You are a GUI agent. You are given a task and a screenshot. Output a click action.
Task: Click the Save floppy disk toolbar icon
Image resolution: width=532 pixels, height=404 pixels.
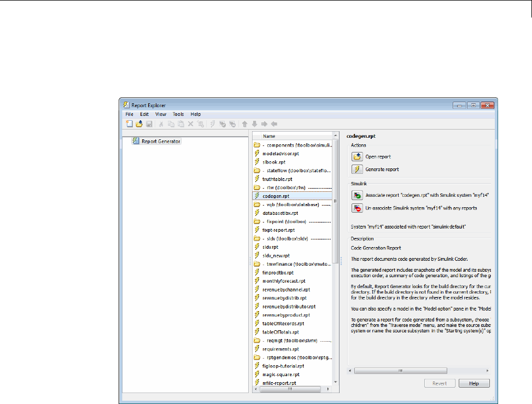coord(149,124)
